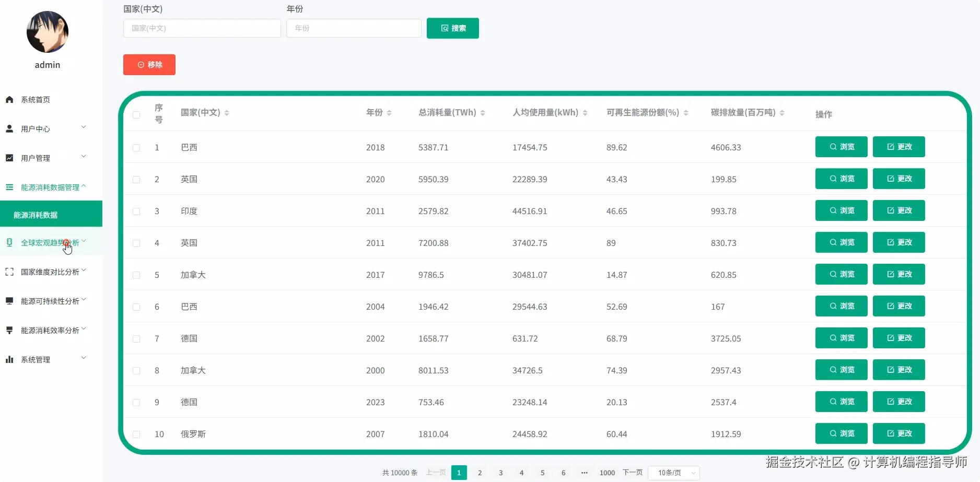Go to page 2 in pagination

480,473
